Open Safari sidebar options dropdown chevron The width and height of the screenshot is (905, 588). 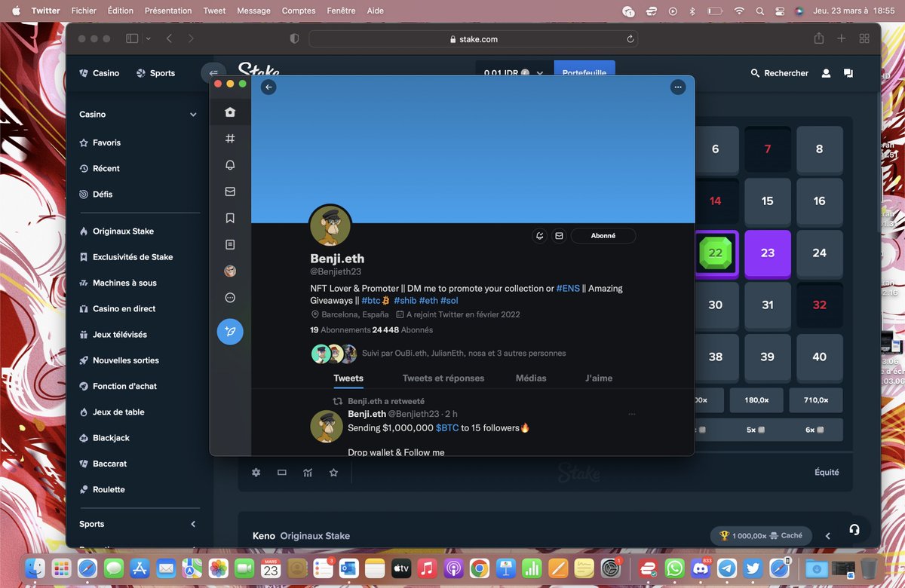point(148,38)
